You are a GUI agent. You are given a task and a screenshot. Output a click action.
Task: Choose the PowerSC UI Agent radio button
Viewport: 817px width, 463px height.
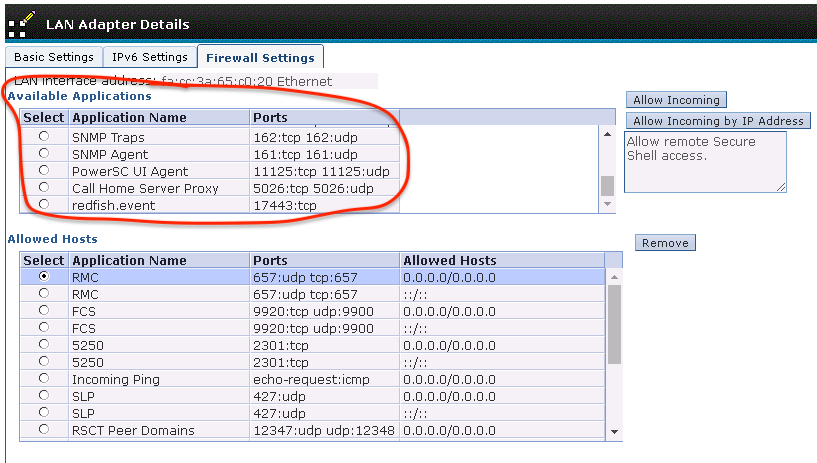pyautogui.click(x=43, y=171)
